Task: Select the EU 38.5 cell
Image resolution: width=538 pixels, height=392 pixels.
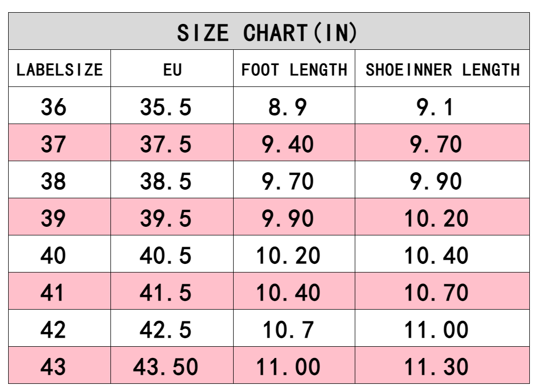Action: point(166,182)
